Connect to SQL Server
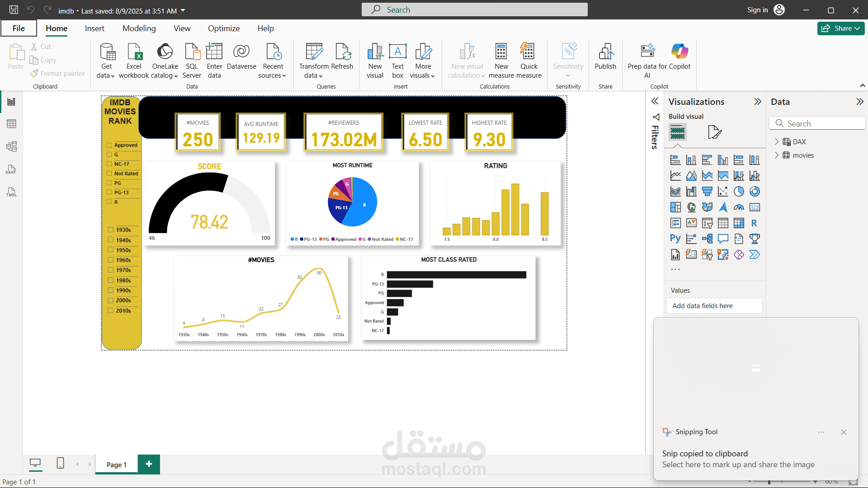 [x=192, y=61]
